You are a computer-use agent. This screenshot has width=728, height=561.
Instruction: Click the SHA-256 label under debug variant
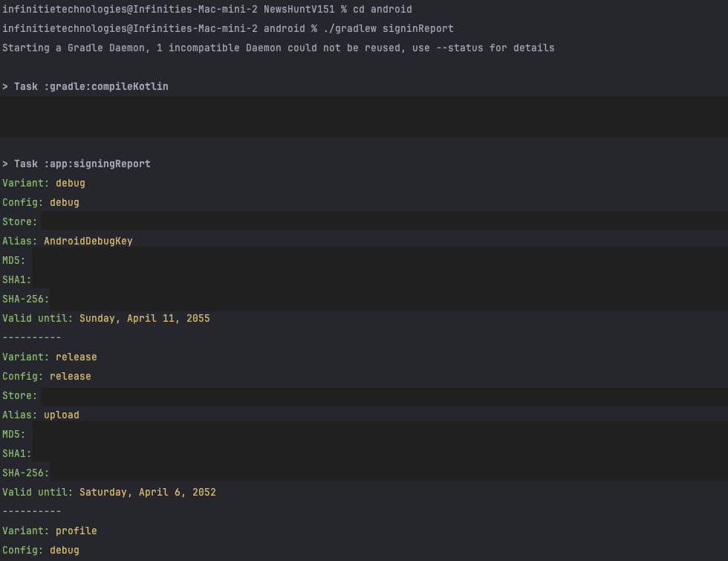pyautogui.click(x=24, y=299)
